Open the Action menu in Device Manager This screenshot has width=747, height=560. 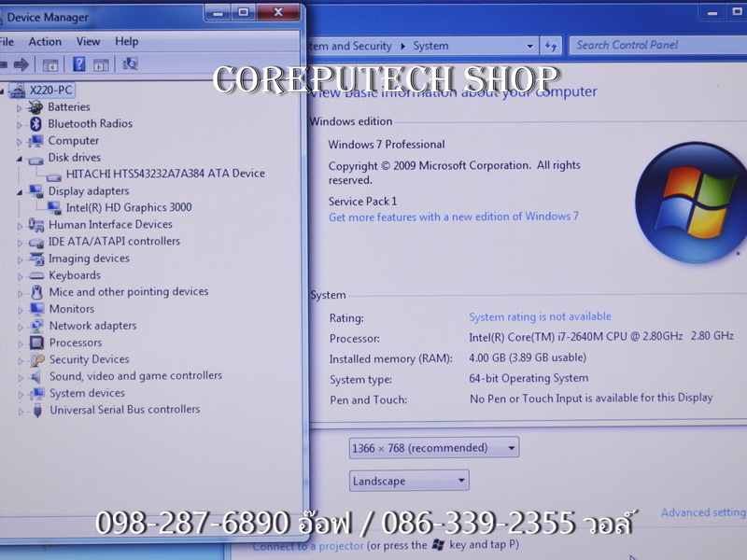coord(45,42)
